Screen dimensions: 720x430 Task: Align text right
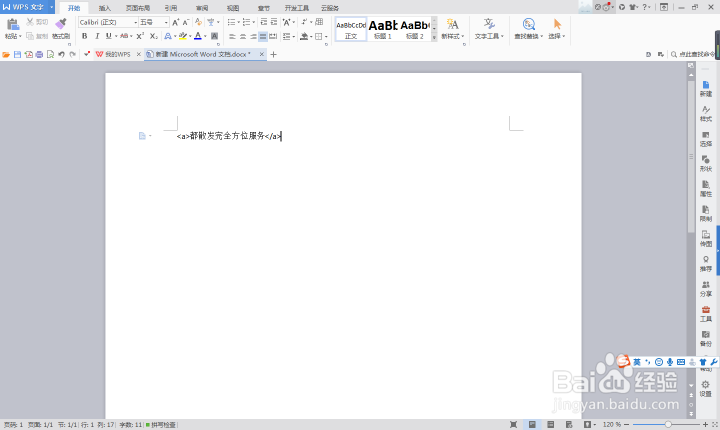pos(253,36)
